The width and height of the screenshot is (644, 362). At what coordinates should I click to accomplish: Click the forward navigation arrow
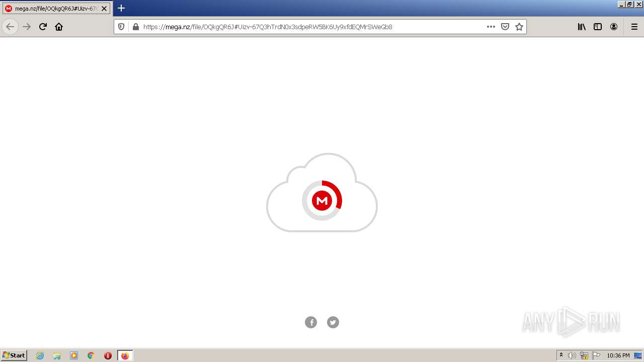(27, 27)
